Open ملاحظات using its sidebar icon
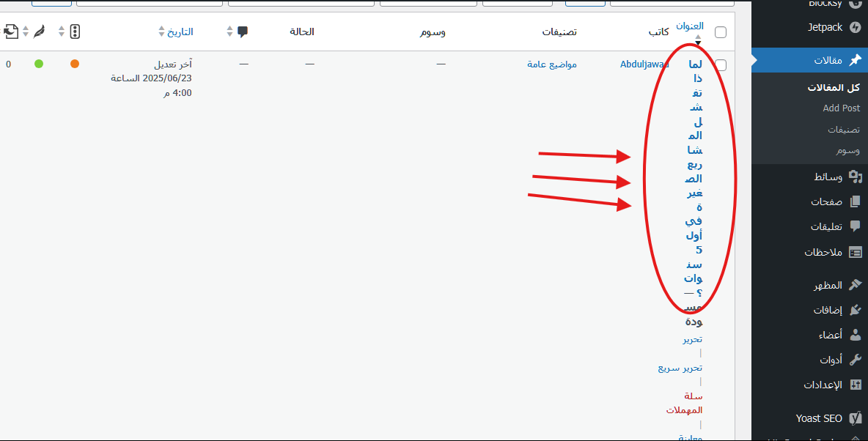This screenshot has width=868, height=441. [855, 252]
